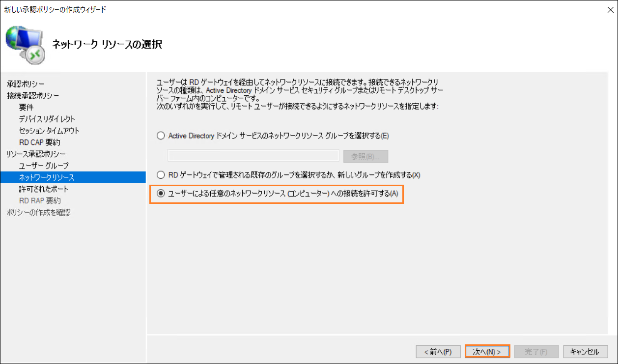Image resolution: width=618 pixels, height=364 pixels.
Task: Click the disabled 参照(B)... browse button
Action: (366, 156)
